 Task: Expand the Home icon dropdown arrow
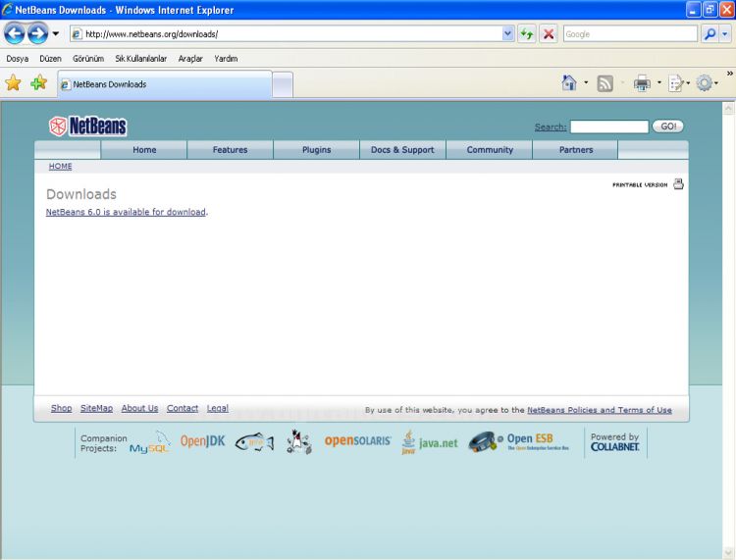[x=586, y=83]
